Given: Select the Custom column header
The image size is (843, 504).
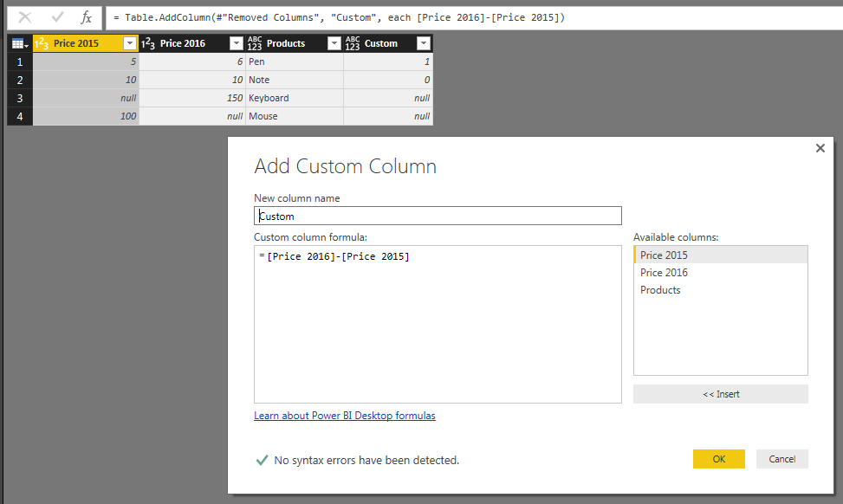Looking at the screenshot, I should point(380,43).
